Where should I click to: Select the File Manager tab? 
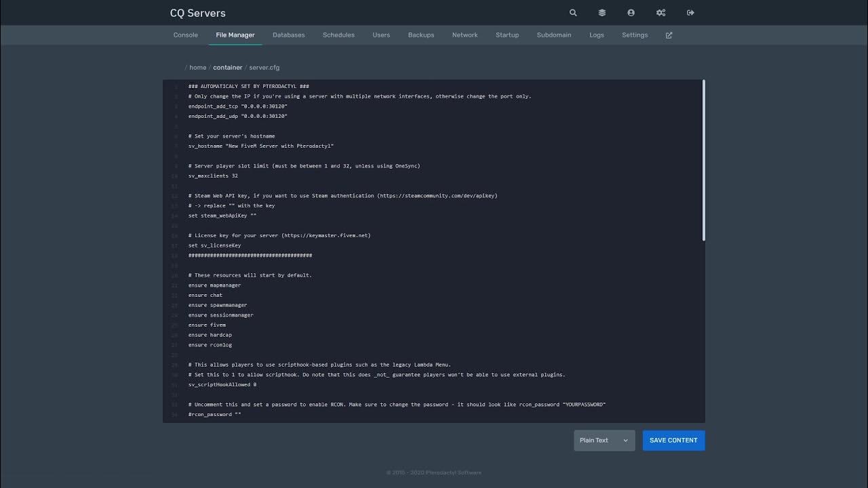point(235,35)
